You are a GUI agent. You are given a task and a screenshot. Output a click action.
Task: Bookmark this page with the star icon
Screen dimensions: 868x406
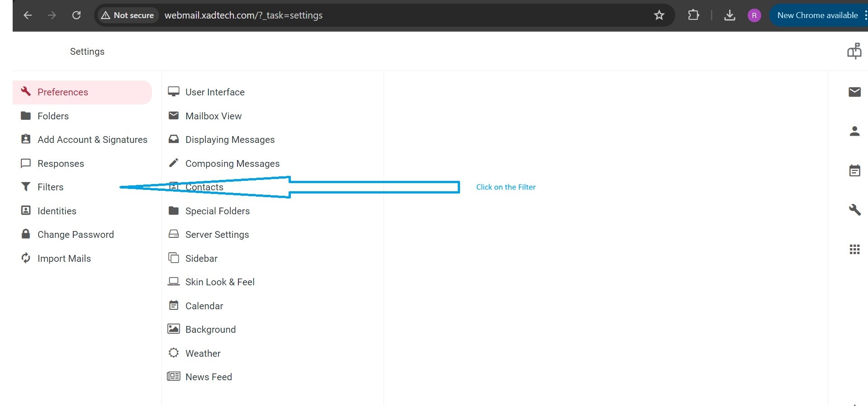click(x=659, y=15)
